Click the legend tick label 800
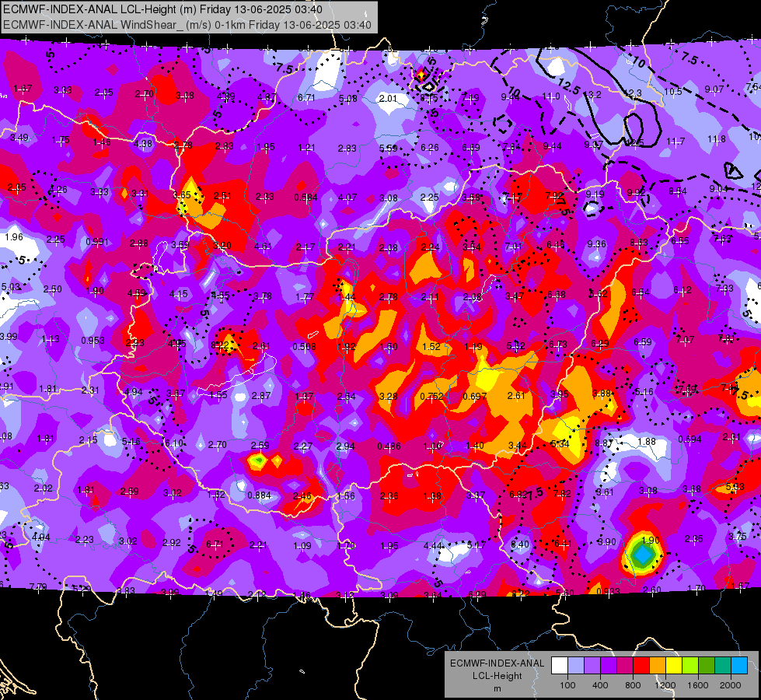The height and width of the screenshot is (700, 761). click(x=633, y=685)
